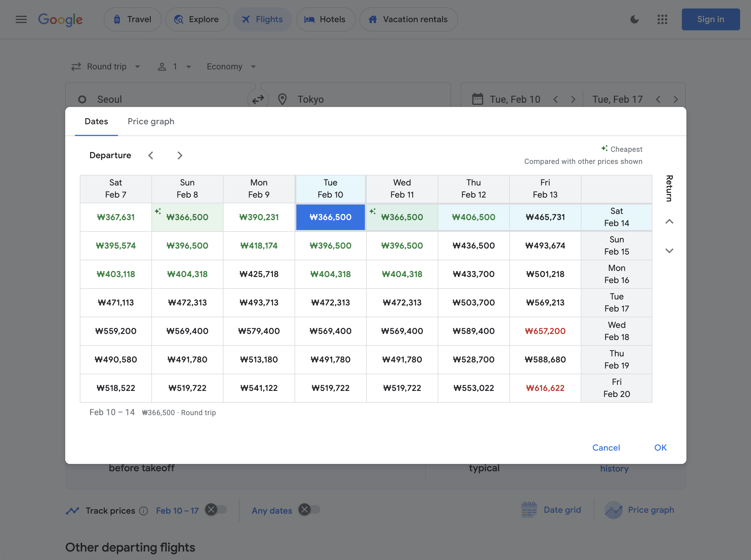Swap Seoul and Tokyo using the swap arrows
Screen dimensions: 751x560
point(258,99)
